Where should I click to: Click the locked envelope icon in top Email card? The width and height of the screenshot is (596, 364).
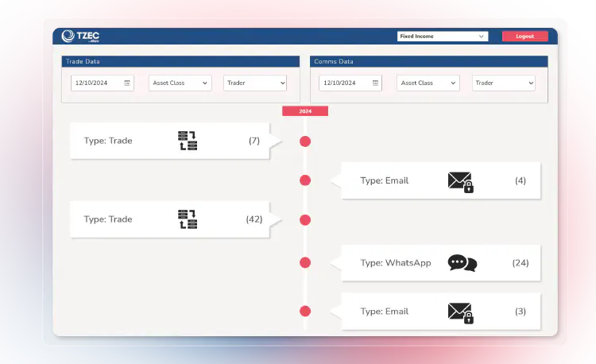click(460, 182)
